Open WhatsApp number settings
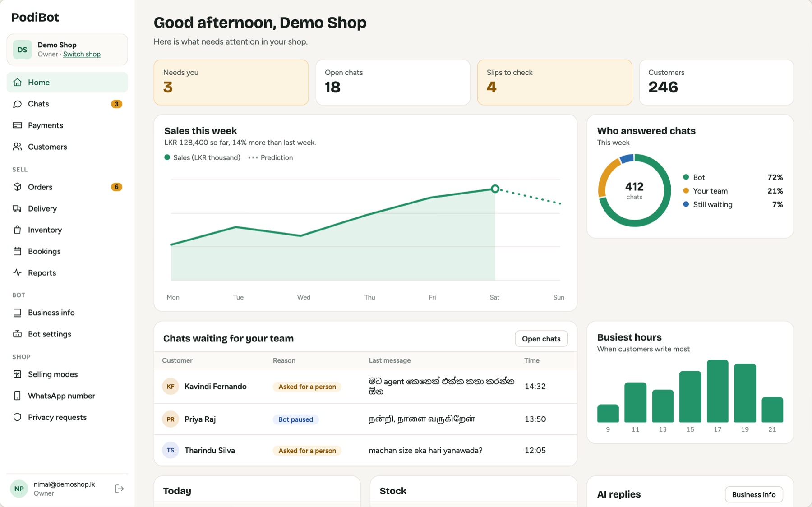This screenshot has width=812, height=507. [67, 396]
